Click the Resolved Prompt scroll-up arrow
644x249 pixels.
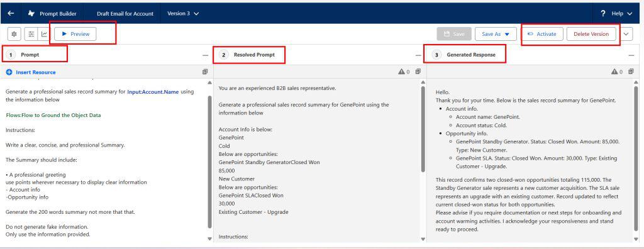coord(423,82)
